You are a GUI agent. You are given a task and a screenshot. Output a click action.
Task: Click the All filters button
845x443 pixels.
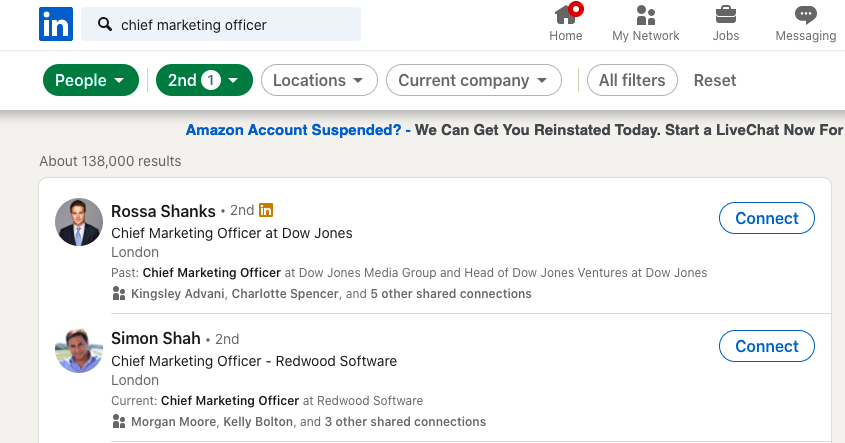(632, 80)
